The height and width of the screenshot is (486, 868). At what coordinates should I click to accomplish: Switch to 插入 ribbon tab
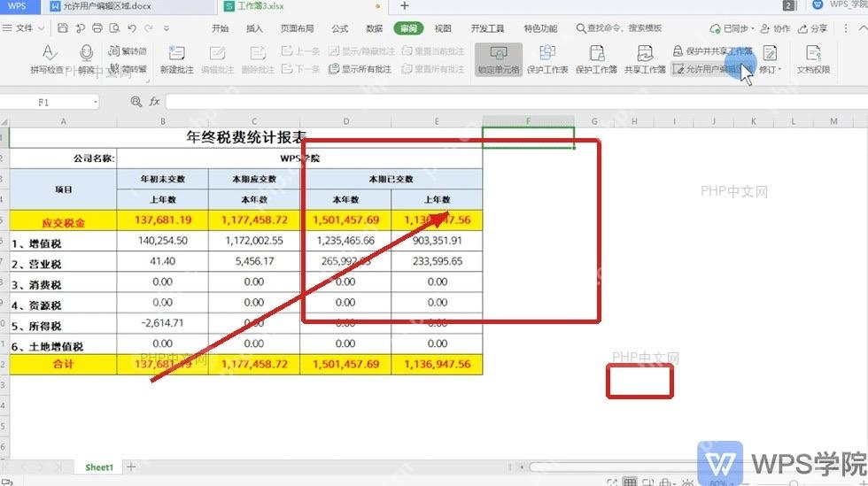tap(254, 28)
